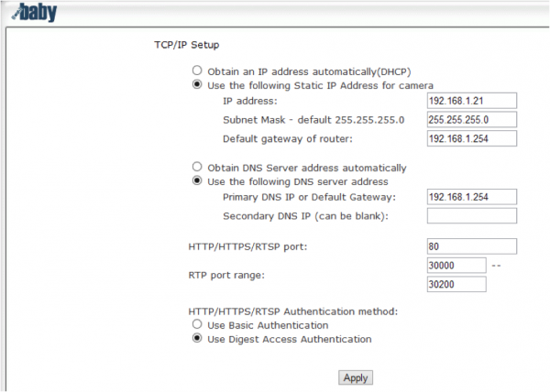Click the 'Default gateway of router:' label

[x=288, y=139]
